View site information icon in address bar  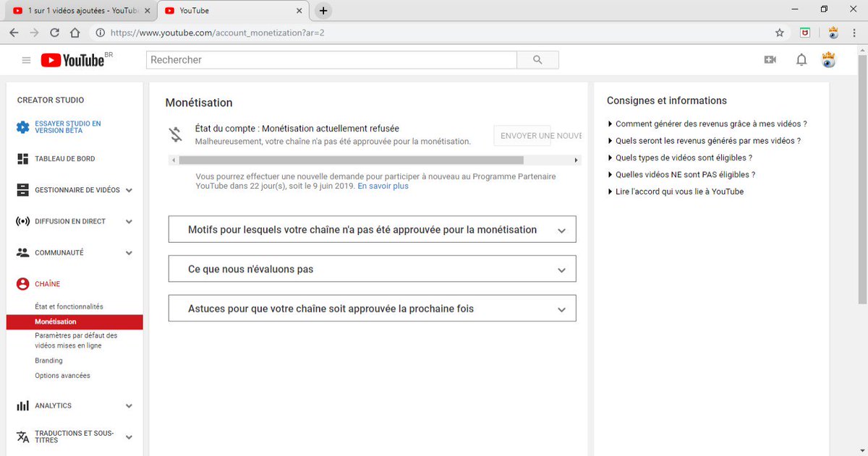[x=100, y=33]
